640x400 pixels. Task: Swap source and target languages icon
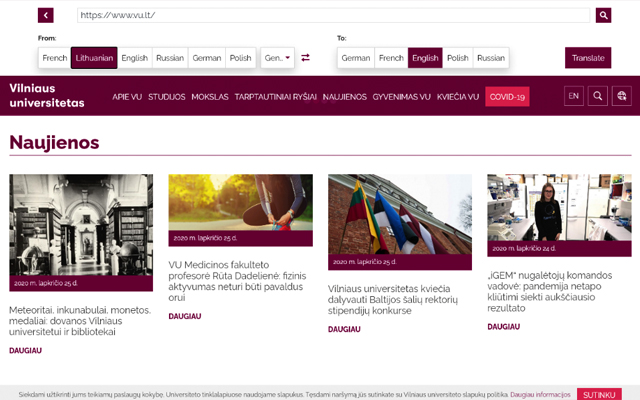(305, 58)
